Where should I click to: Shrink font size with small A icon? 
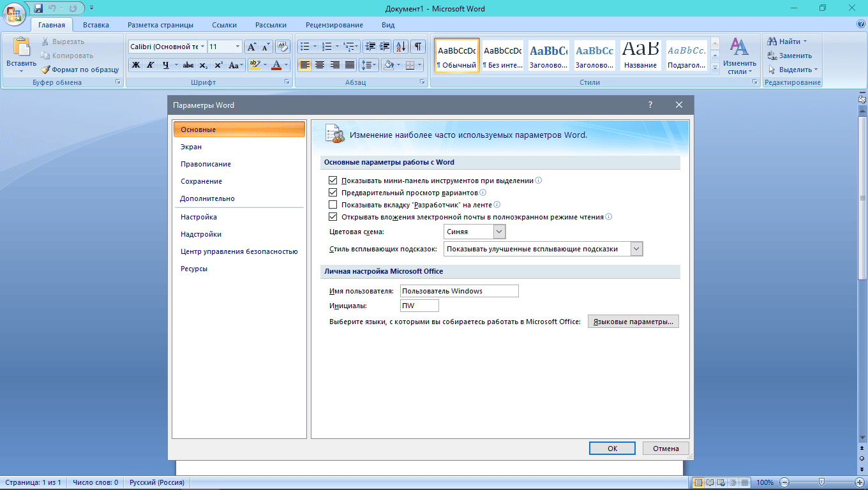click(266, 47)
